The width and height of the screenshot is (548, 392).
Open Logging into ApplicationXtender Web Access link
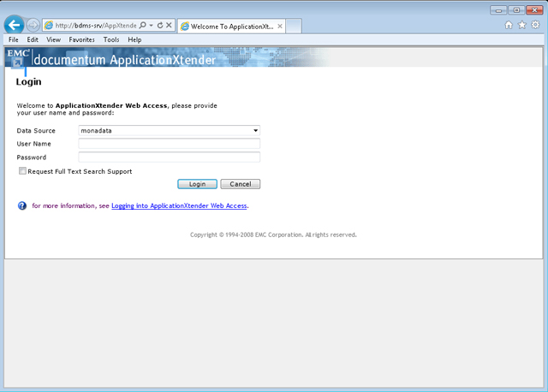[x=179, y=205]
